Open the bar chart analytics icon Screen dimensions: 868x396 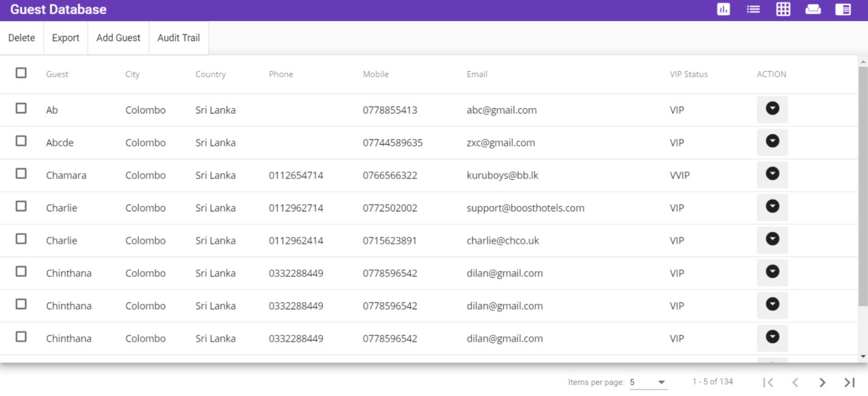pyautogui.click(x=723, y=9)
